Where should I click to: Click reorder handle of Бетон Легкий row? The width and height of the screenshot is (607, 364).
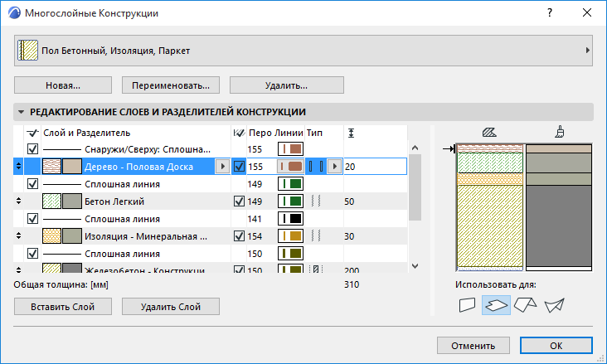click(x=18, y=201)
